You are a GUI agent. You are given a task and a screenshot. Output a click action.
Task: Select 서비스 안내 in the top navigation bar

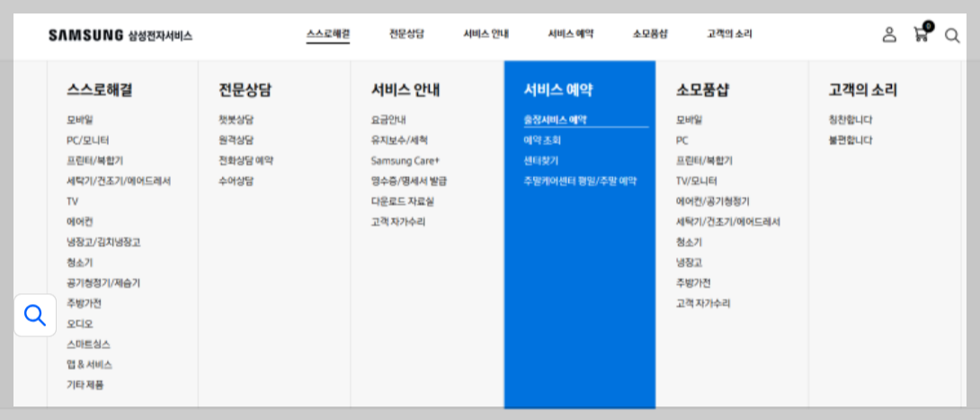[486, 34]
